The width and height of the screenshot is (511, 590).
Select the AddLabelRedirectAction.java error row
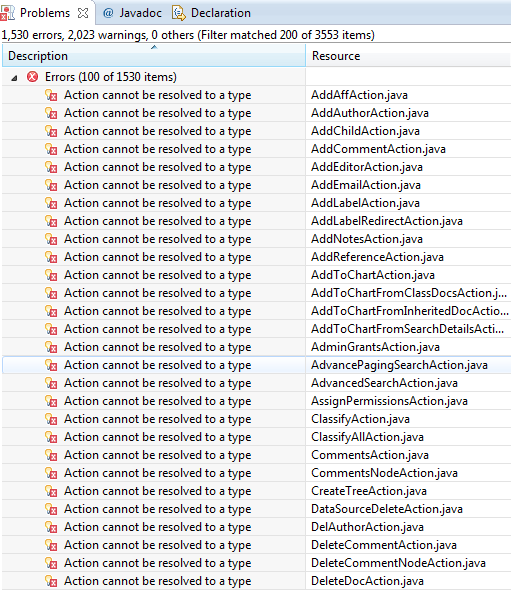click(x=256, y=221)
